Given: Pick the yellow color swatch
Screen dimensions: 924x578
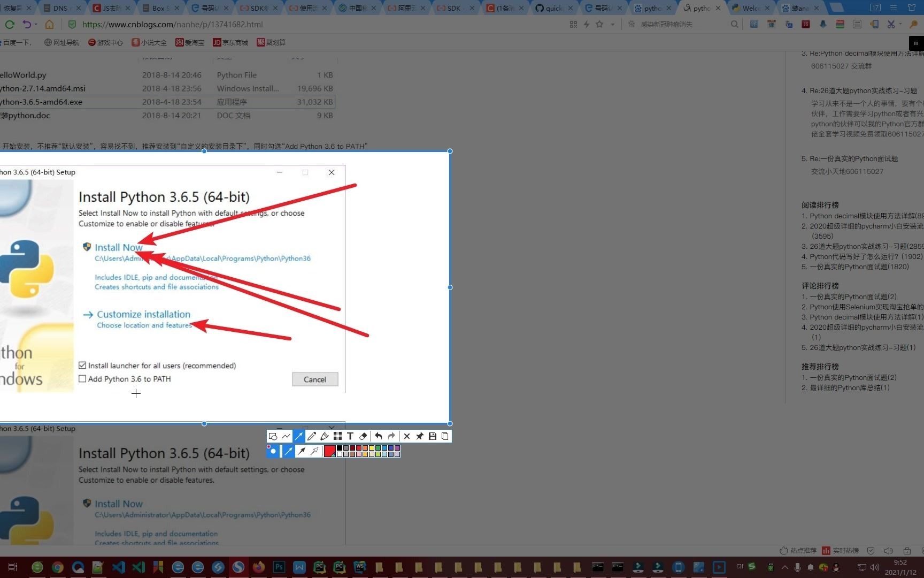Looking at the screenshot, I should pyautogui.click(x=372, y=448).
